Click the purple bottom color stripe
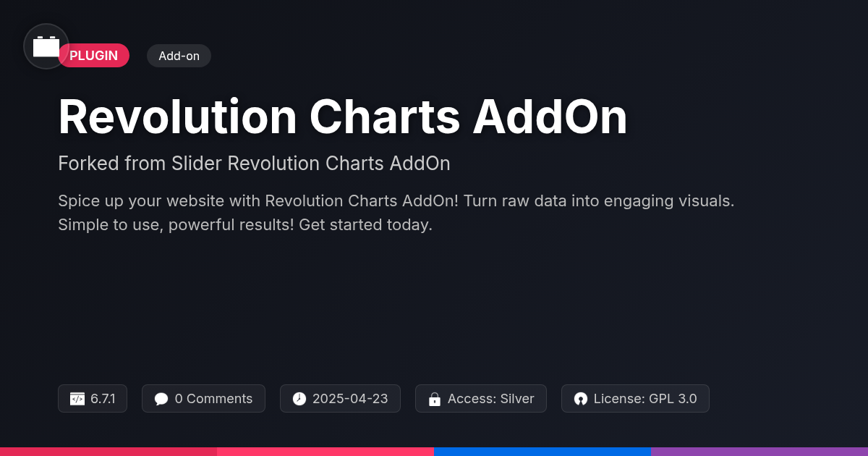The image size is (868, 456). pyautogui.click(x=759, y=452)
